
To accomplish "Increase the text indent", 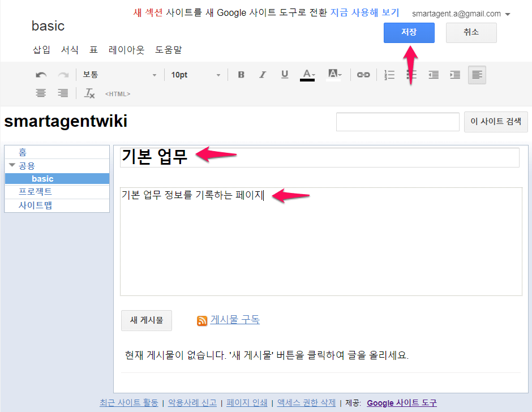I will [x=454, y=74].
